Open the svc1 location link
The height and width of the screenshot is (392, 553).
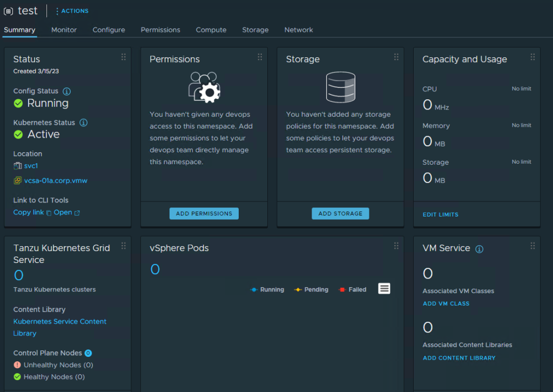pos(31,166)
